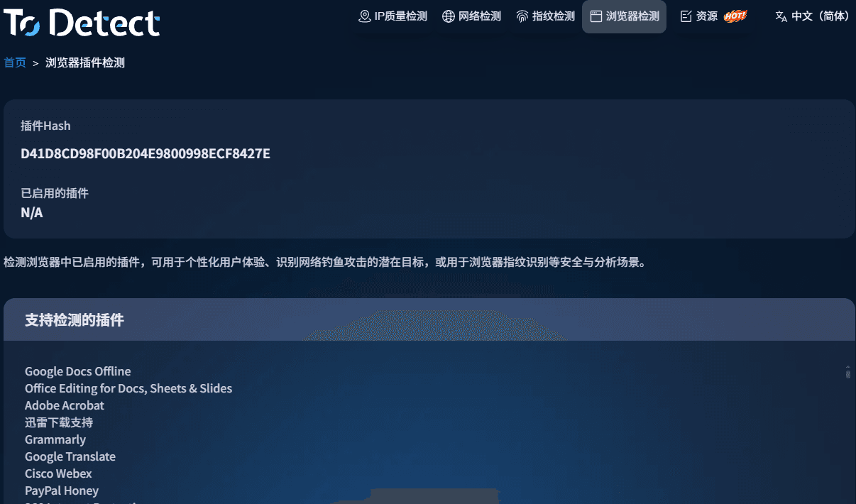Click Grammarly in the plugin list
The image size is (856, 504).
click(55, 439)
